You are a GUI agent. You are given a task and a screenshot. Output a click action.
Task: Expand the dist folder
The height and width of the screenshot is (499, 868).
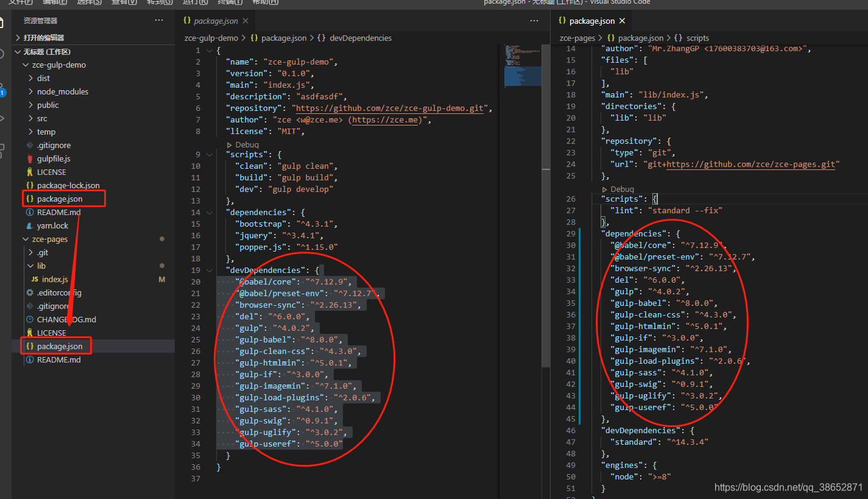31,78
